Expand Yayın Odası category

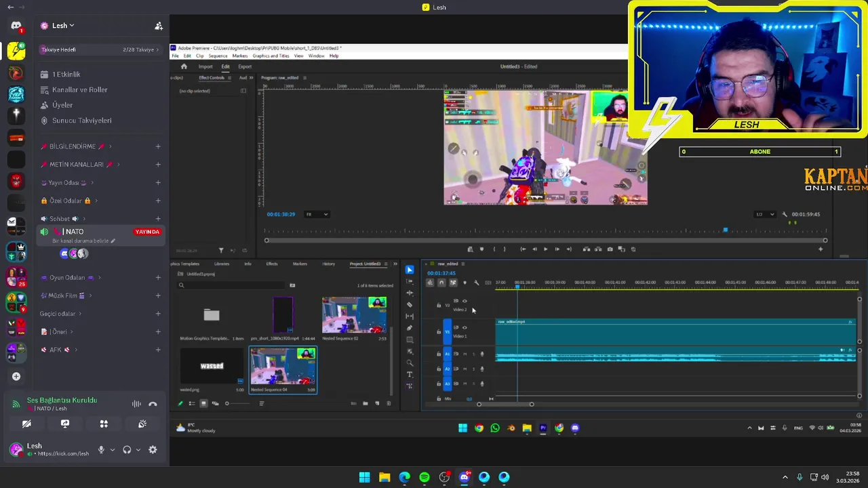point(67,182)
